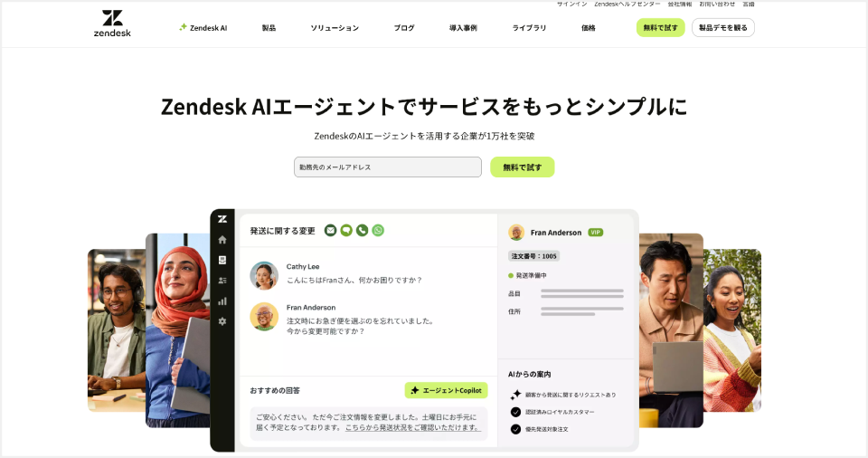The height and width of the screenshot is (458, 868).
Task: Click the 品目 field label
Action: tap(514, 294)
